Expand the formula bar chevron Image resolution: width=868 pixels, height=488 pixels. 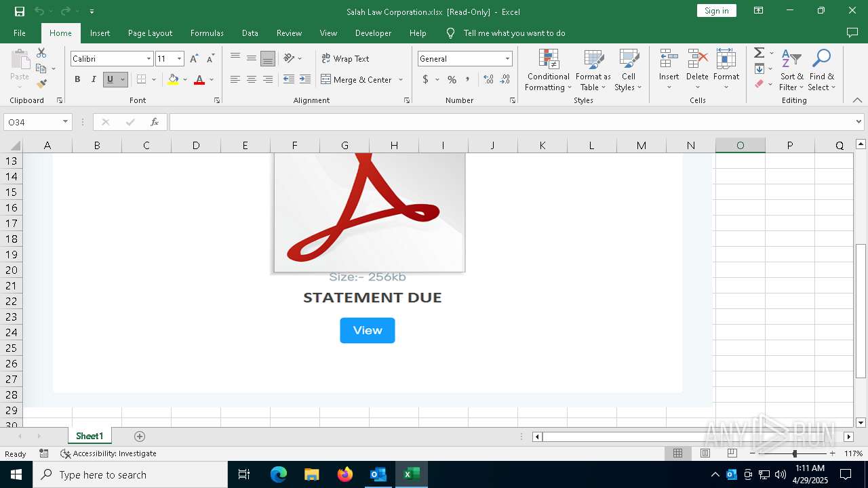859,122
